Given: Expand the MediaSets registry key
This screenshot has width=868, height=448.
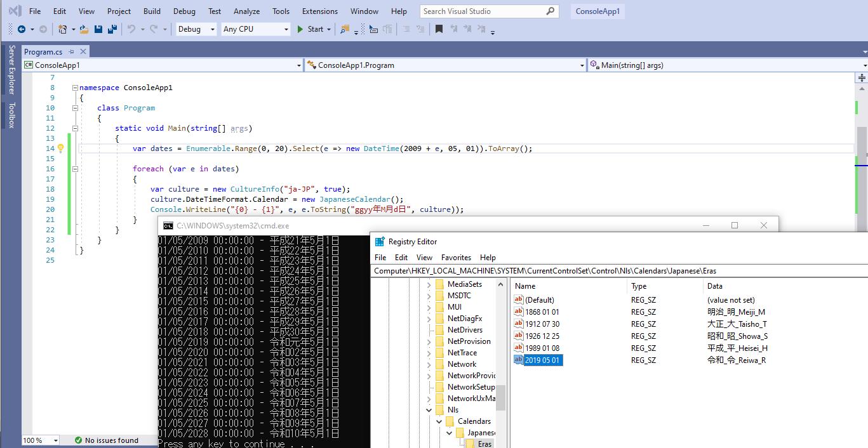Looking at the screenshot, I should point(429,284).
